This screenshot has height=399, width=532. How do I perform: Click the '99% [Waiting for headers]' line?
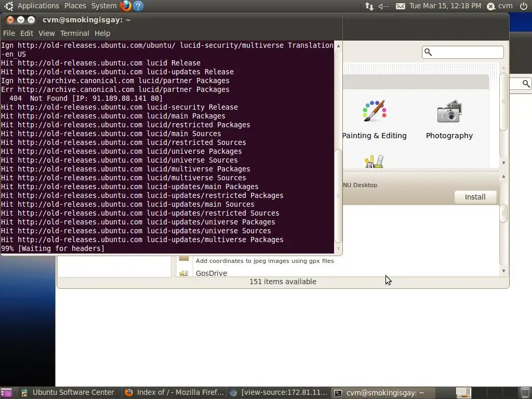52,248
